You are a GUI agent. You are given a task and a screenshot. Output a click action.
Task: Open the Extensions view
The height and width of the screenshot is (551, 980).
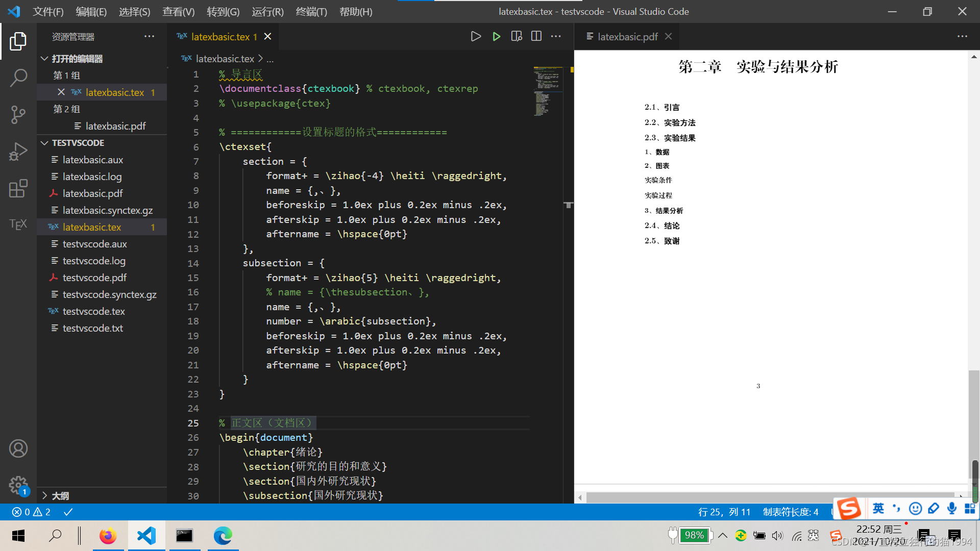point(18,188)
